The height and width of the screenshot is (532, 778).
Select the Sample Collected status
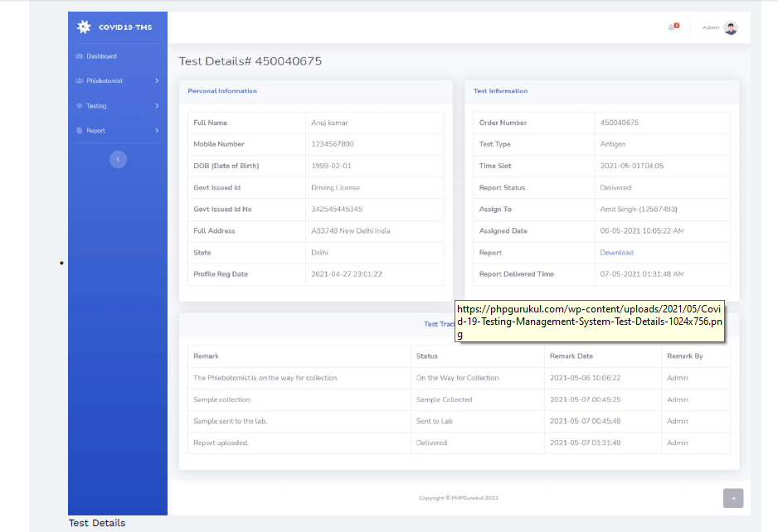pyautogui.click(x=444, y=399)
